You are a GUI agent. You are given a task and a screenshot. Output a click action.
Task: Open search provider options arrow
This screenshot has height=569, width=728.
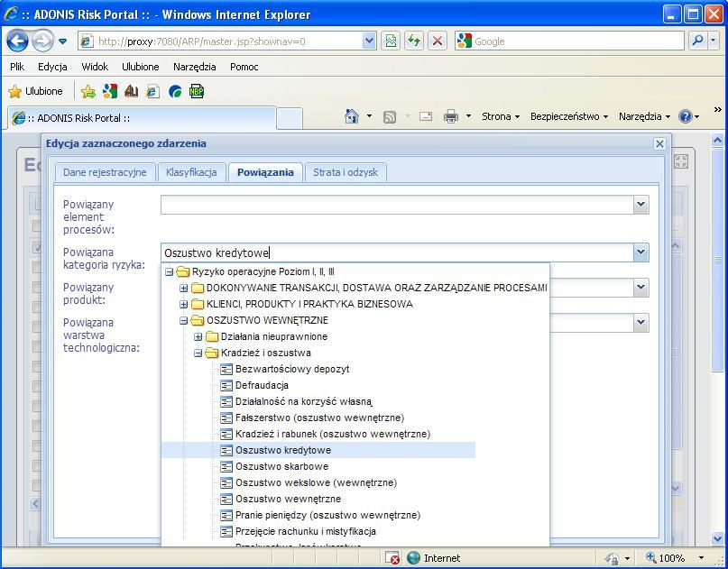click(x=714, y=41)
